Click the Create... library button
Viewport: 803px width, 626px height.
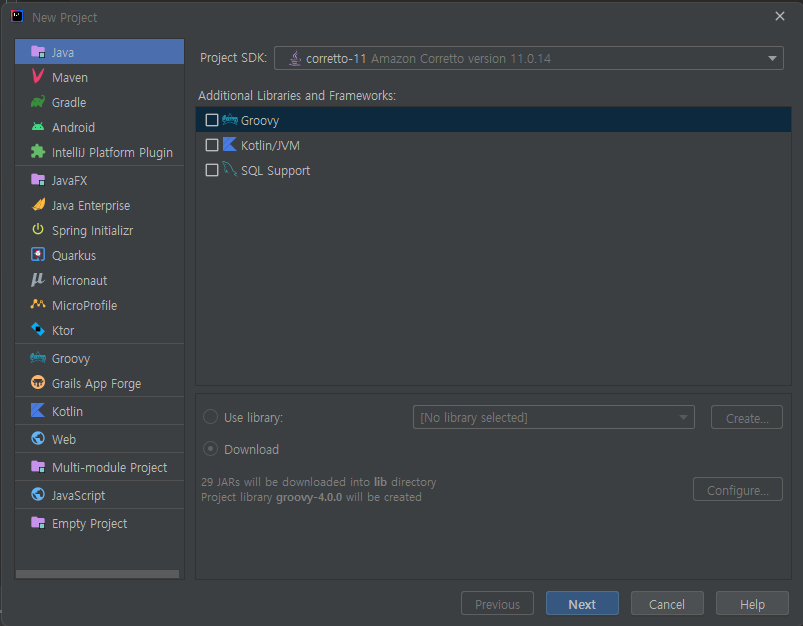[747, 418]
